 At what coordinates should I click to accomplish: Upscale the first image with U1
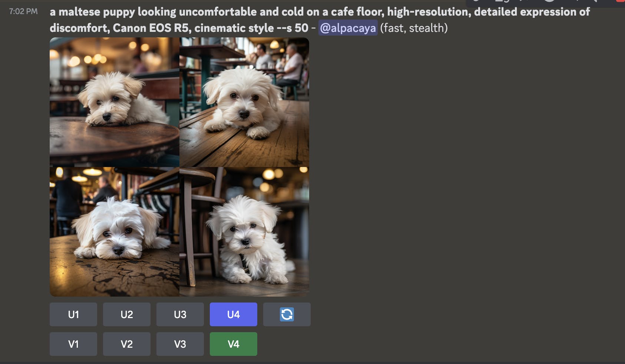(x=73, y=314)
